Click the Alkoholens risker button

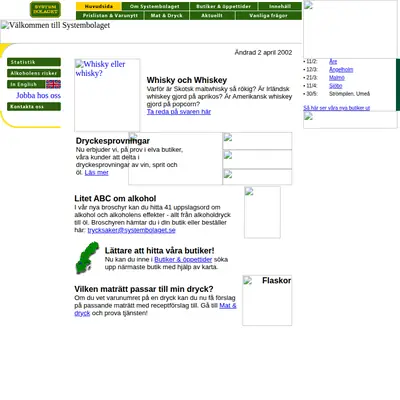point(34,73)
